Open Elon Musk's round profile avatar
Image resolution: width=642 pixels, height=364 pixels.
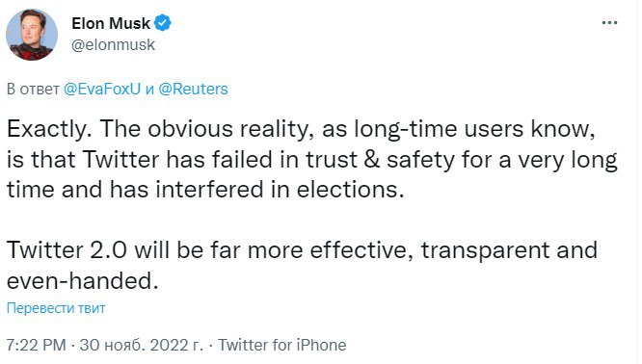coord(32,35)
